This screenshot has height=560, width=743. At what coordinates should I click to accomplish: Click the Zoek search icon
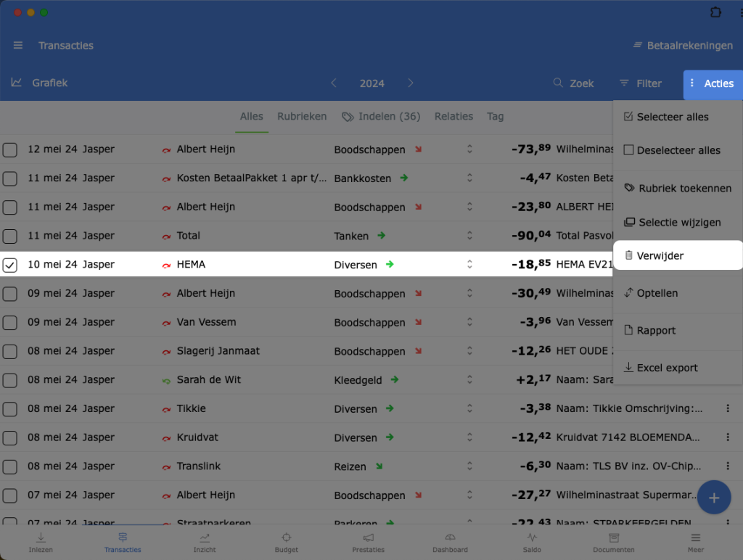point(558,83)
